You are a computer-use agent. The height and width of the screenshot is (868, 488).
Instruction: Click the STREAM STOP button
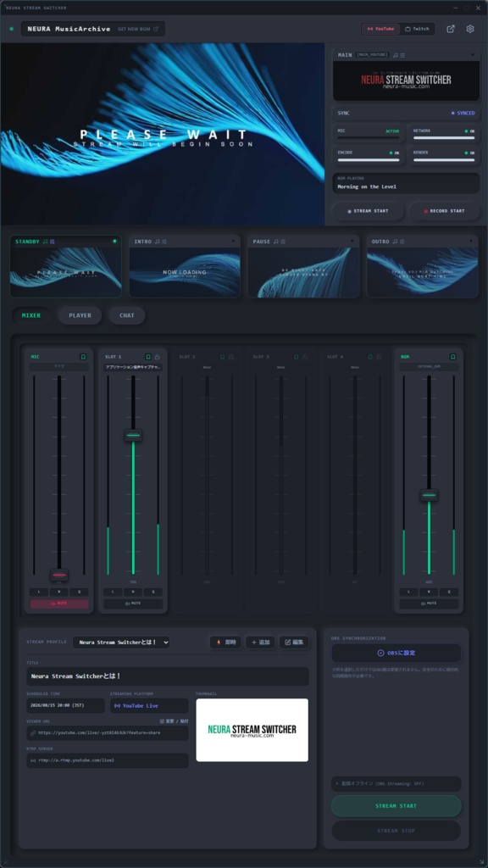coord(396,831)
